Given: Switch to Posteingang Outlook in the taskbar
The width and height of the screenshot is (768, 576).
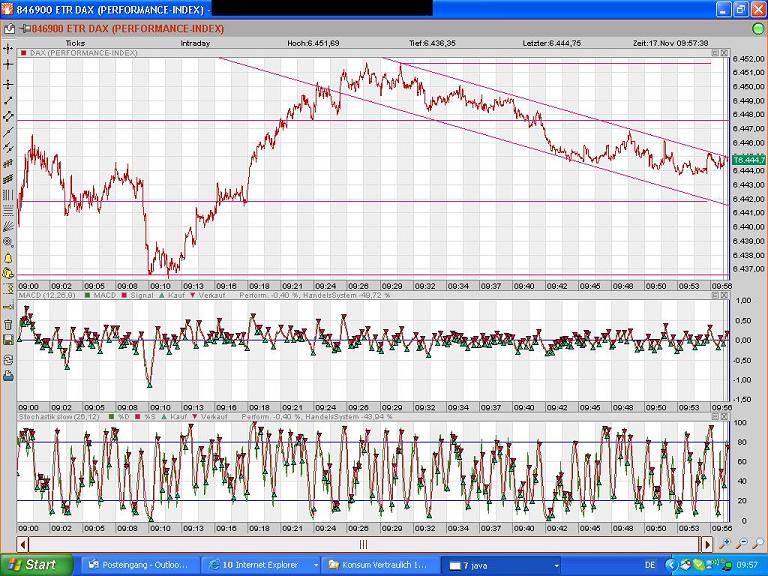Looking at the screenshot, I should (x=139, y=565).
